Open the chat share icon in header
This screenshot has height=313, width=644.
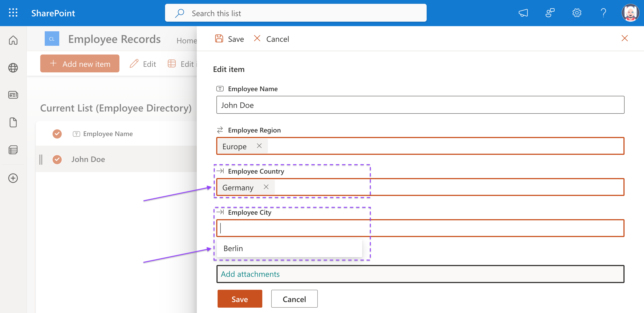[550, 13]
